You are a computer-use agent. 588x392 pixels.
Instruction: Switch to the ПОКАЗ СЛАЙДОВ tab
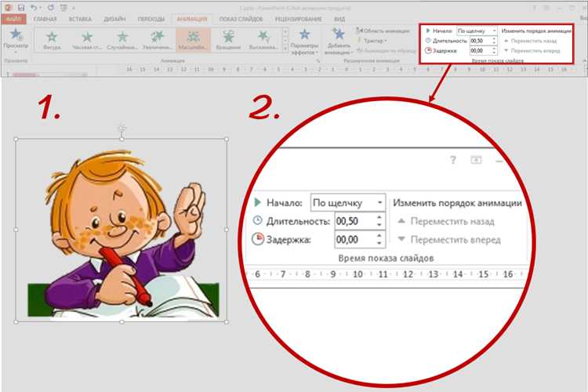point(241,19)
